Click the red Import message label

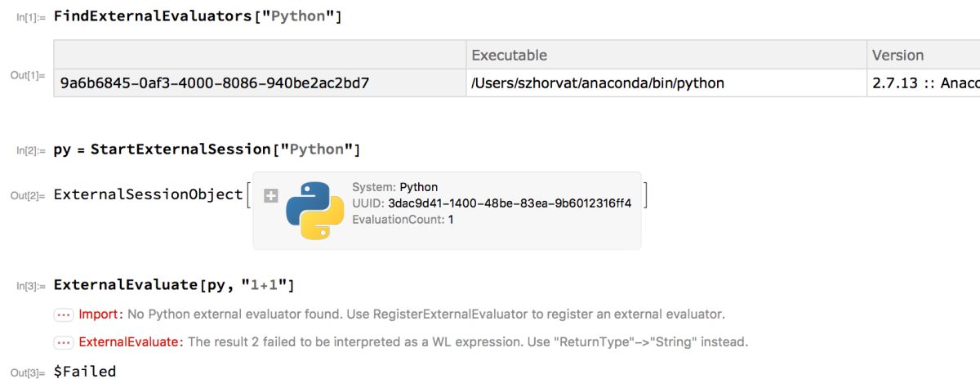99,314
